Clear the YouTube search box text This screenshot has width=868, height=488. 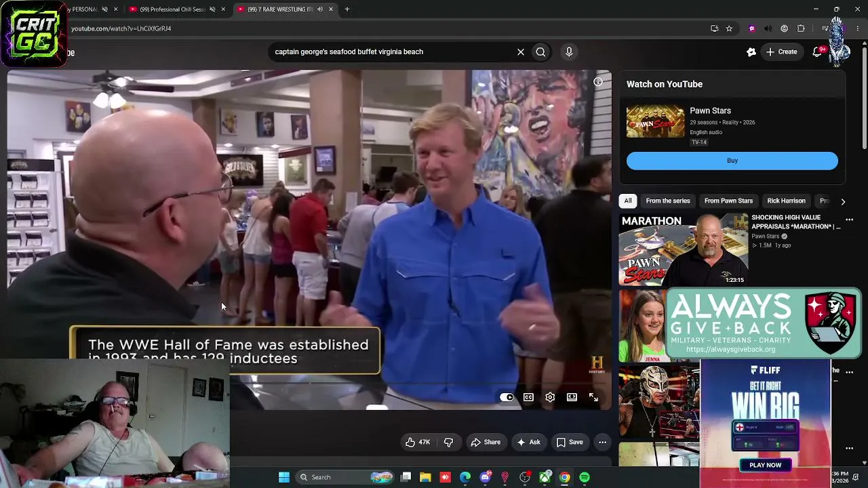point(521,52)
